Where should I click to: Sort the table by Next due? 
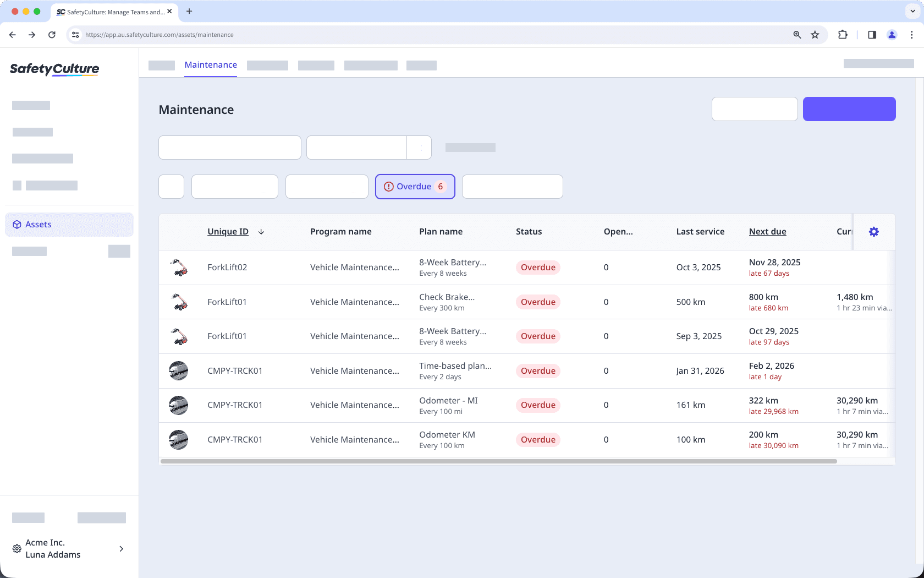click(x=768, y=232)
